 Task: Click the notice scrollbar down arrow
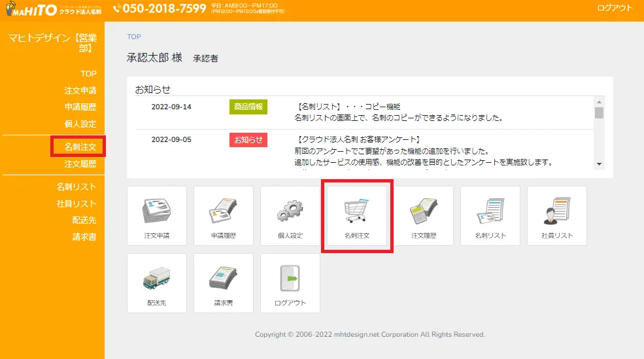tap(600, 164)
